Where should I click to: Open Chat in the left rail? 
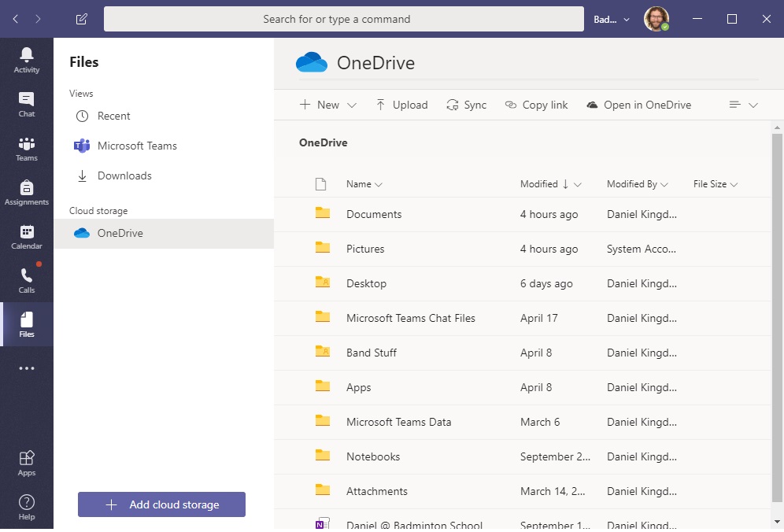click(27, 104)
